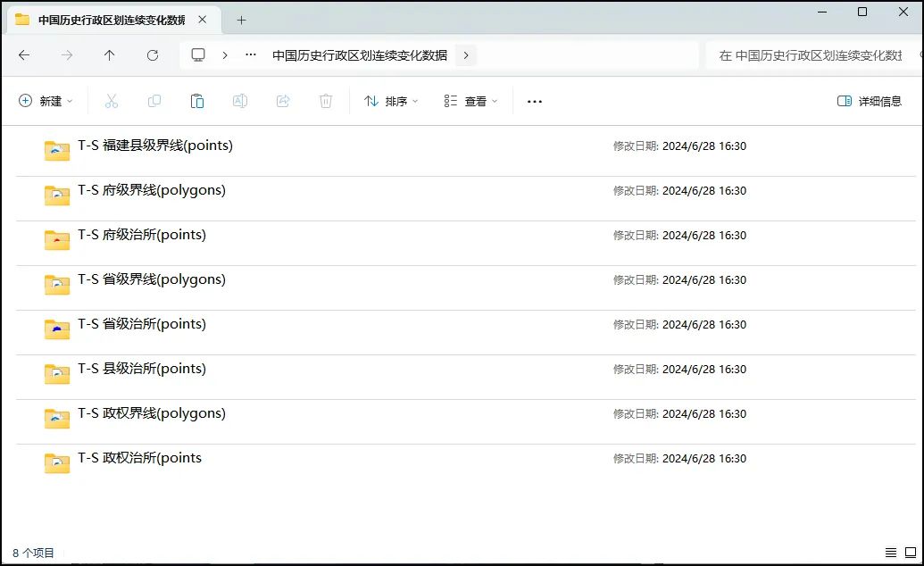Toggle the 详细信息 details pane
Viewport: 924px width, 566px height.
pyautogui.click(x=870, y=102)
